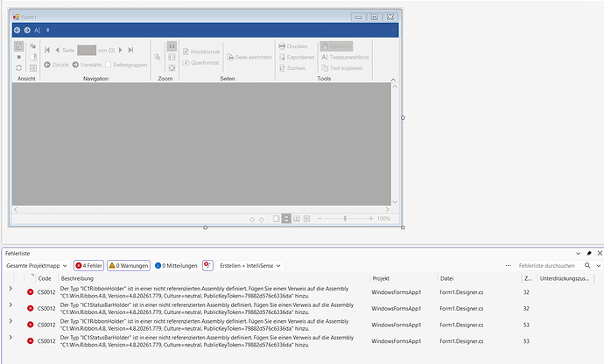Click the Drucken print button
The image size is (604, 364).
point(293,46)
